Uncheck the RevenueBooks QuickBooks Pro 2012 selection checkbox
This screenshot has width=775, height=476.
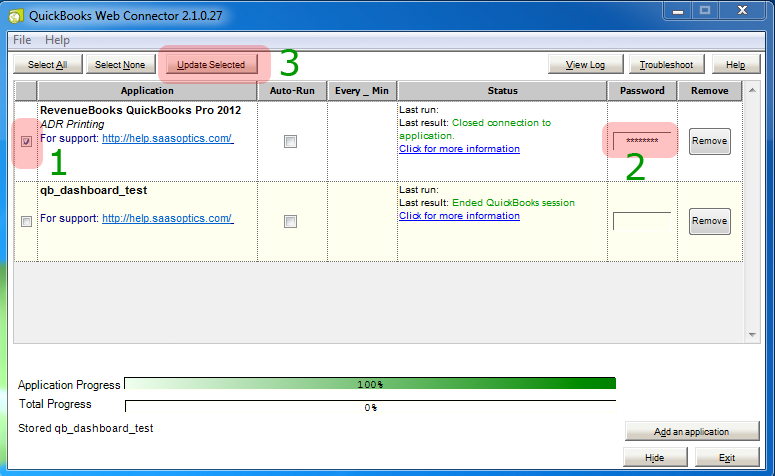pos(27,142)
